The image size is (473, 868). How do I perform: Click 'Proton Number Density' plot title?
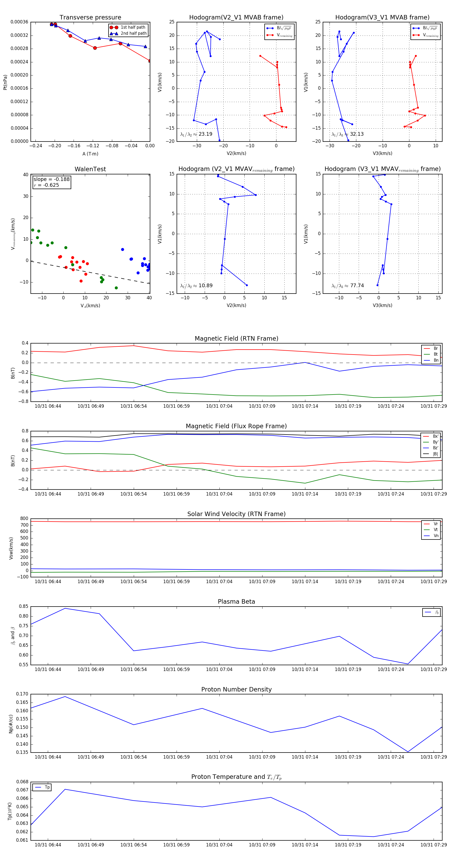point(236,689)
